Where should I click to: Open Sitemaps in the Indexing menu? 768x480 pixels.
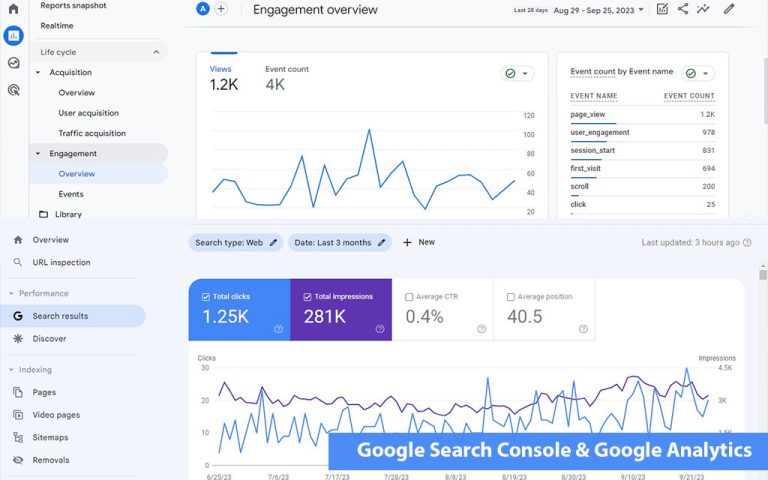[50, 438]
